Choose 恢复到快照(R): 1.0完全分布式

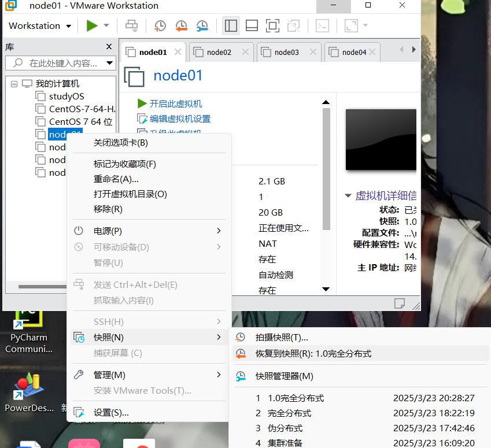(x=361, y=354)
